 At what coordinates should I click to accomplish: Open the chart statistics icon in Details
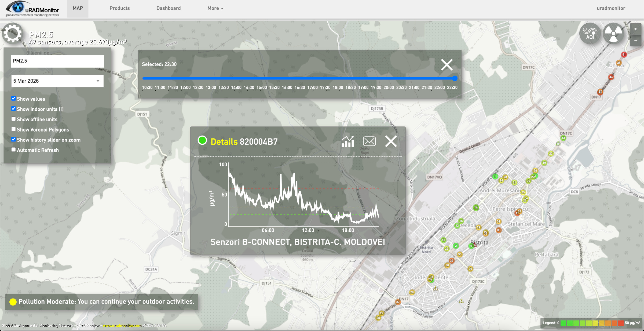click(347, 141)
